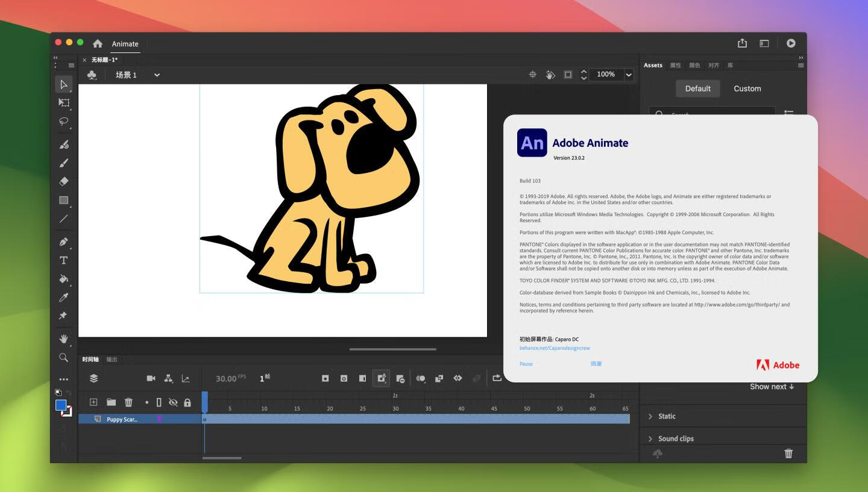Pick the Lasso tool
This screenshot has width=868, height=492.
(64, 122)
